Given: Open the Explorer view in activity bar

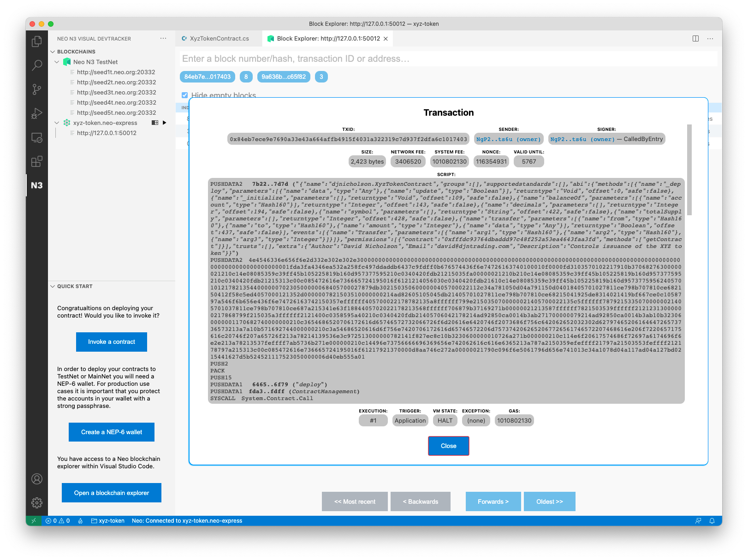Looking at the screenshot, I should click(x=37, y=41).
